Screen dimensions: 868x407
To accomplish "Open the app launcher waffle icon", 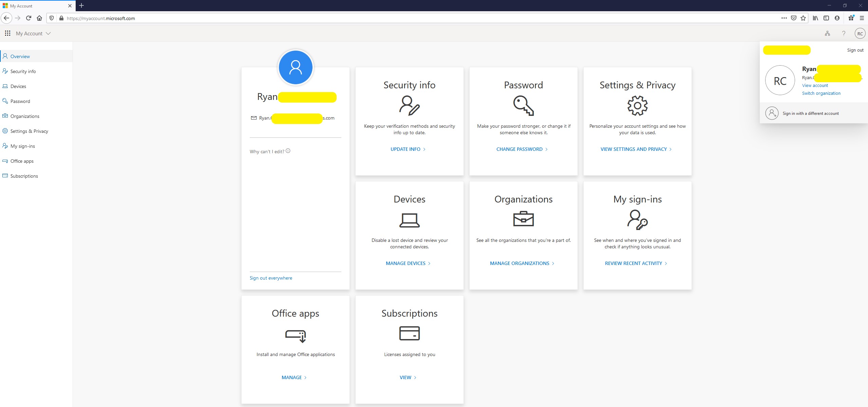I will [x=7, y=33].
